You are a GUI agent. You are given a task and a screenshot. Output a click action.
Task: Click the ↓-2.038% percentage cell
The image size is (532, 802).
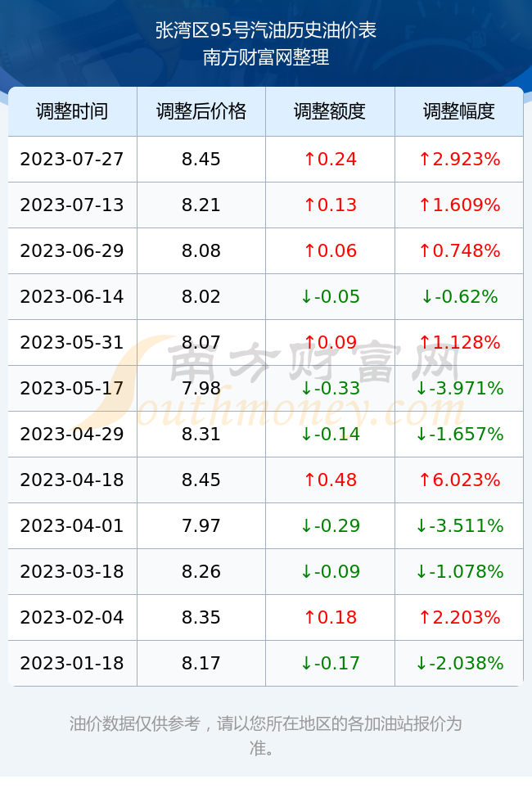coord(459,664)
